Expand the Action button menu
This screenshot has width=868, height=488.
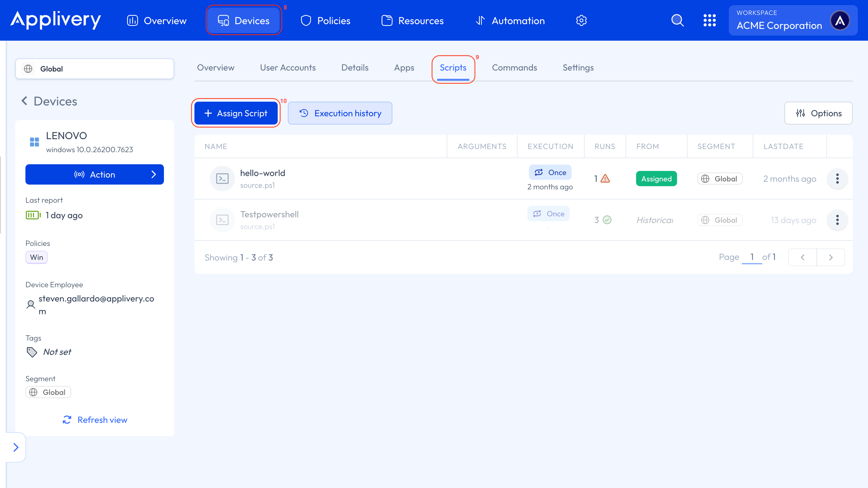[x=95, y=174]
